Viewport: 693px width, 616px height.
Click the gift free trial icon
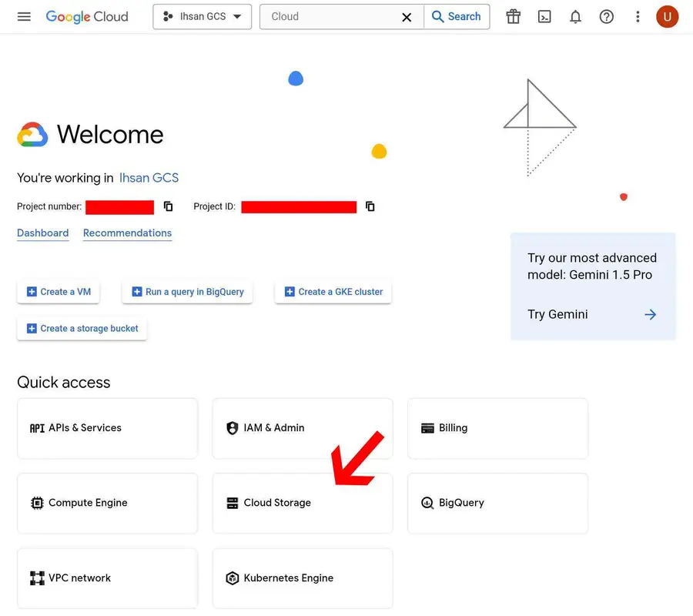513,16
